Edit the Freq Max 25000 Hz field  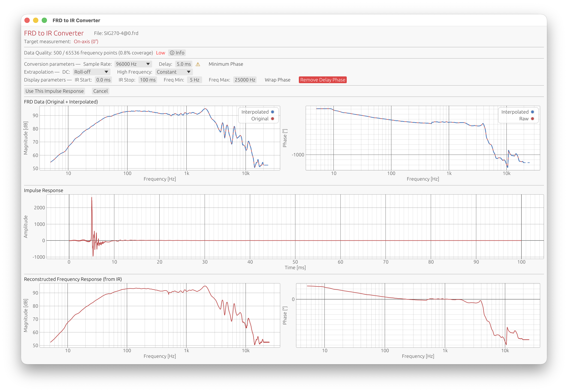click(245, 80)
